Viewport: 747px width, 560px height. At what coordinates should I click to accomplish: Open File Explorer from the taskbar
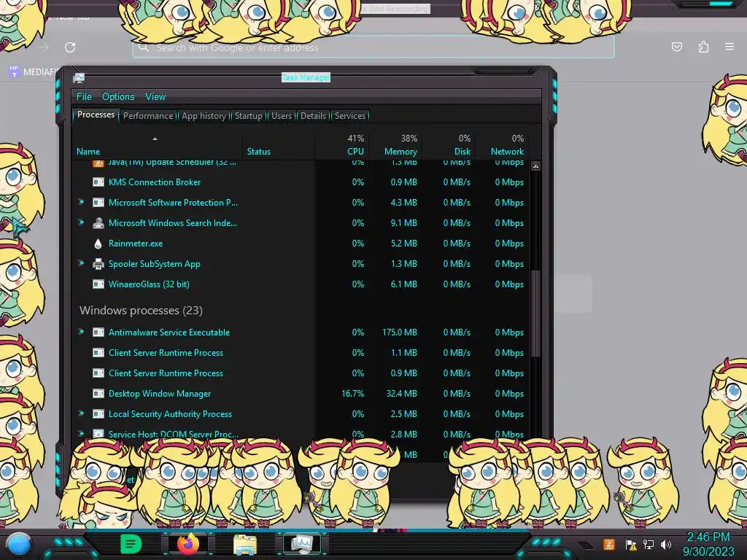coord(245,545)
